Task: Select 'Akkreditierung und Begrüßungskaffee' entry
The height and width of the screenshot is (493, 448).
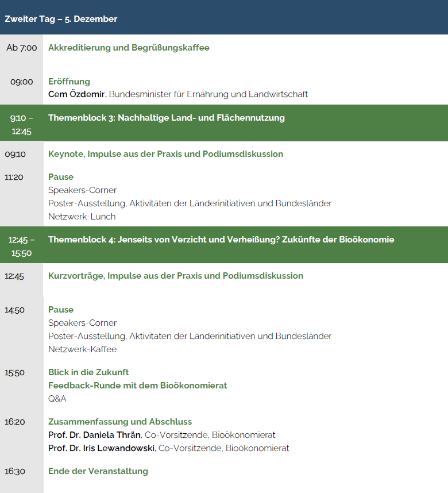Action: (129, 48)
